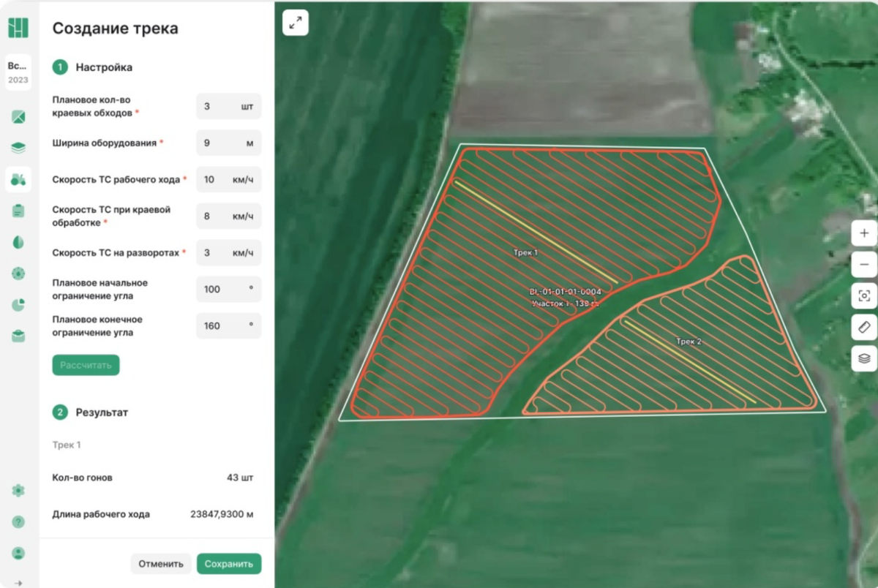878x588 pixels.
Task: Edit end angle limit field 160
Action: [228, 325]
